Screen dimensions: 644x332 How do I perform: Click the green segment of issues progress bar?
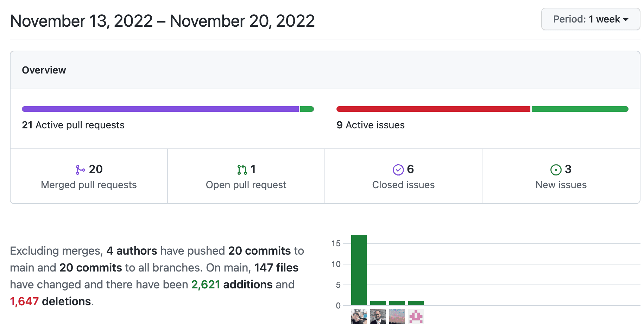(580, 109)
